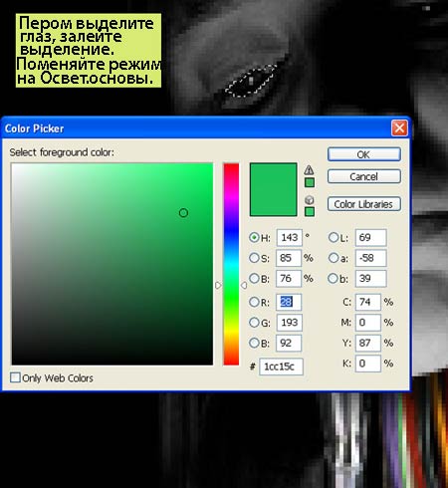Click the C cyan field showing 74
448x488 pixels.
[x=368, y=302]
